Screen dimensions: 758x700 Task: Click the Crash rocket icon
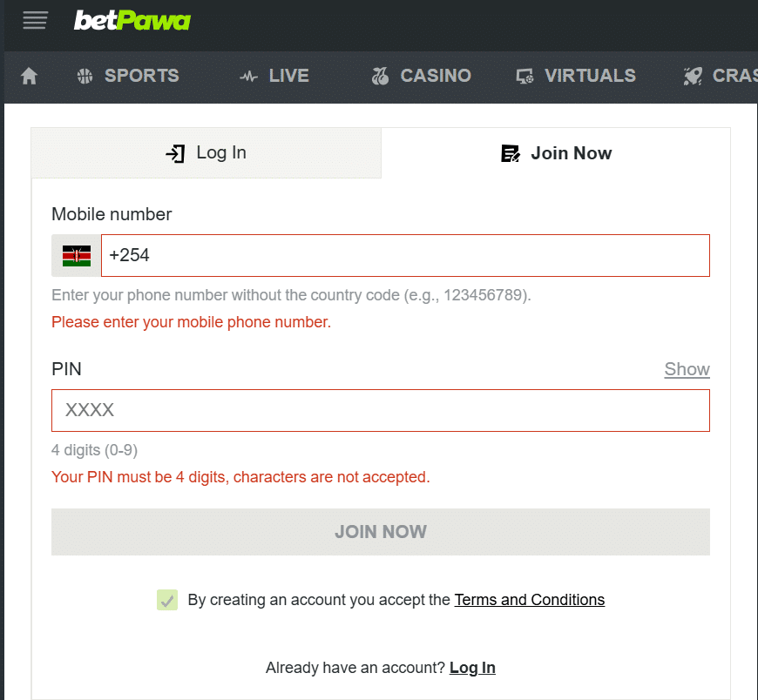click(693, 77)
